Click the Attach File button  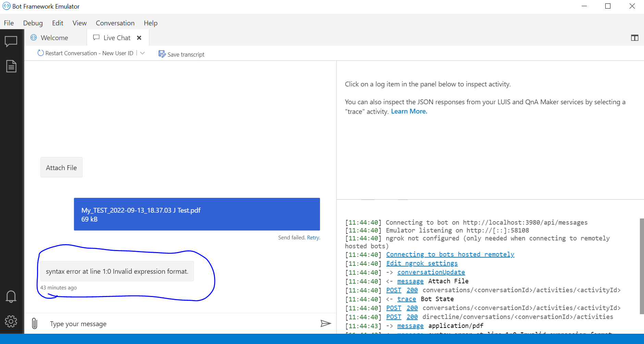click(x=61, y=167)
